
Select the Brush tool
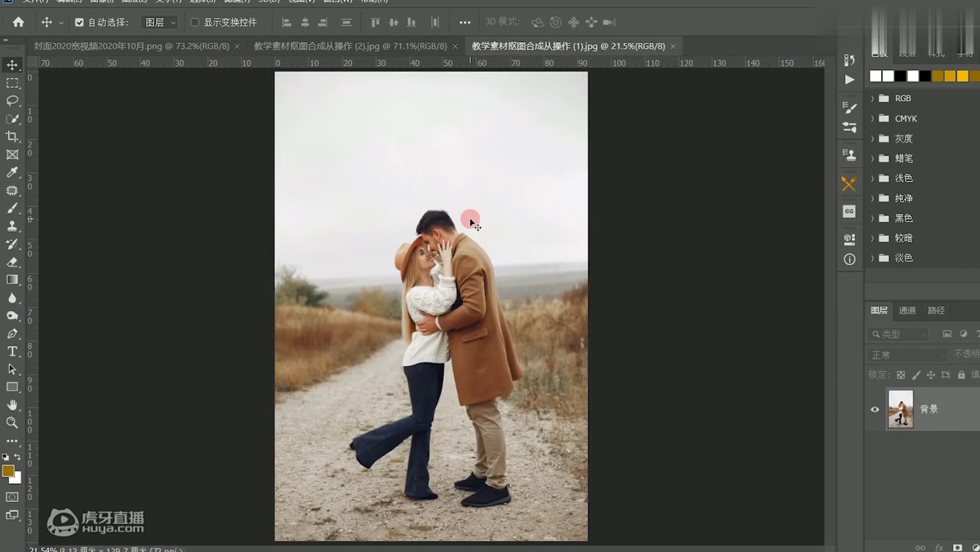(x=12, y=208)
